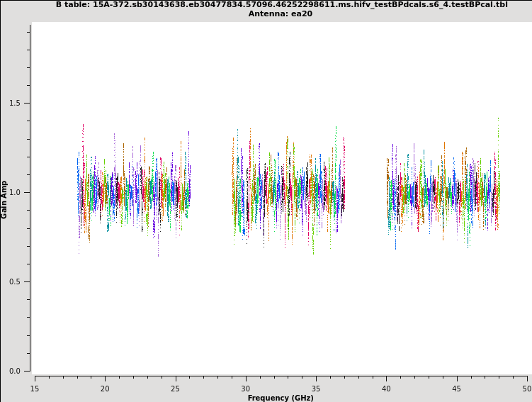Click the 'Frequency (GHz)' x-axis label
Screen dimensions: 532x402
pyautogui.click(x=281, y=398)
